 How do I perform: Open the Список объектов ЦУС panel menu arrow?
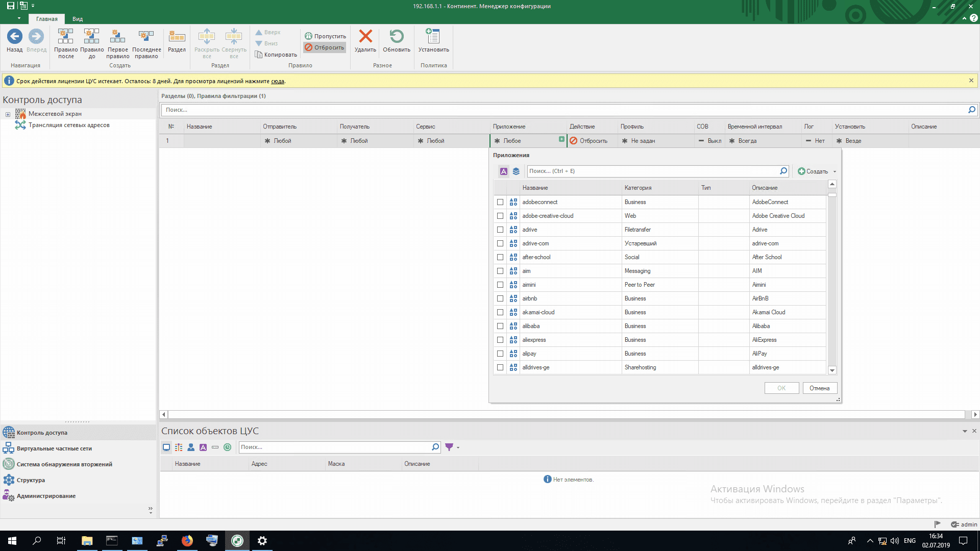pyautogui.click(x=965, y=431)
